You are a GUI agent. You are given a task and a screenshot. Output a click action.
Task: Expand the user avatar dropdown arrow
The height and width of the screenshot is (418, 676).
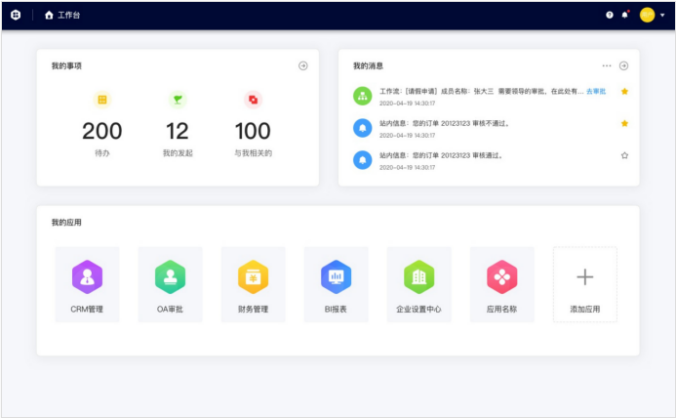[x=662, y=16]
